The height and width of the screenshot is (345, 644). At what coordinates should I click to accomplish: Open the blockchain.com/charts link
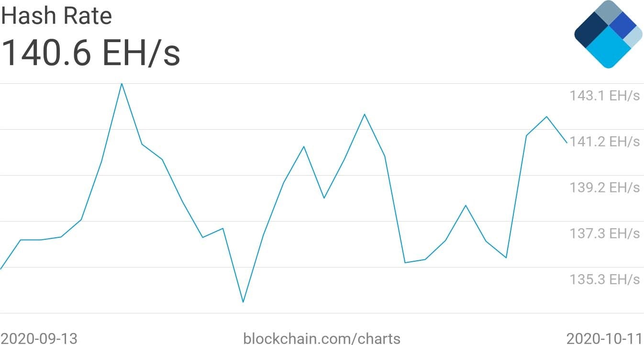coord(322,338)
